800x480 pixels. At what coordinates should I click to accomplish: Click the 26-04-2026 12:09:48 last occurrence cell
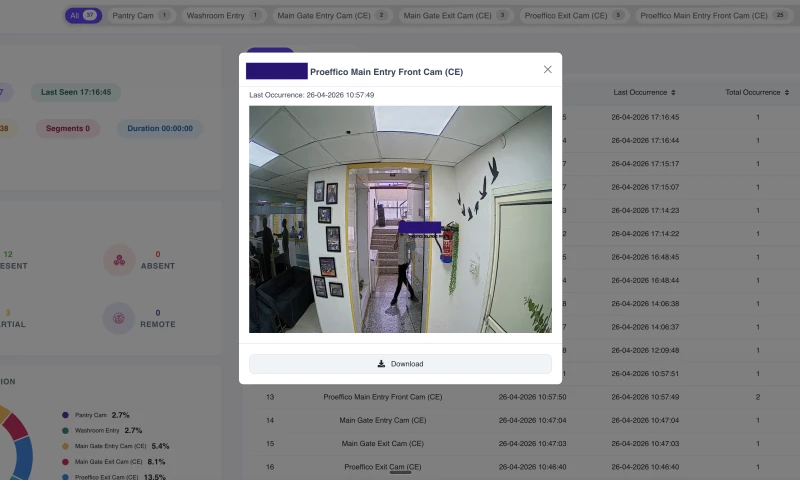click(645, 350)
